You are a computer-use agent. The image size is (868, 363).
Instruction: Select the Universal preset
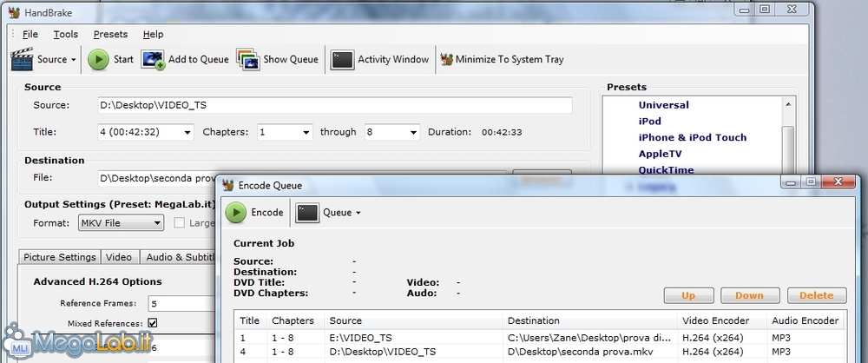tap(664, 105)
